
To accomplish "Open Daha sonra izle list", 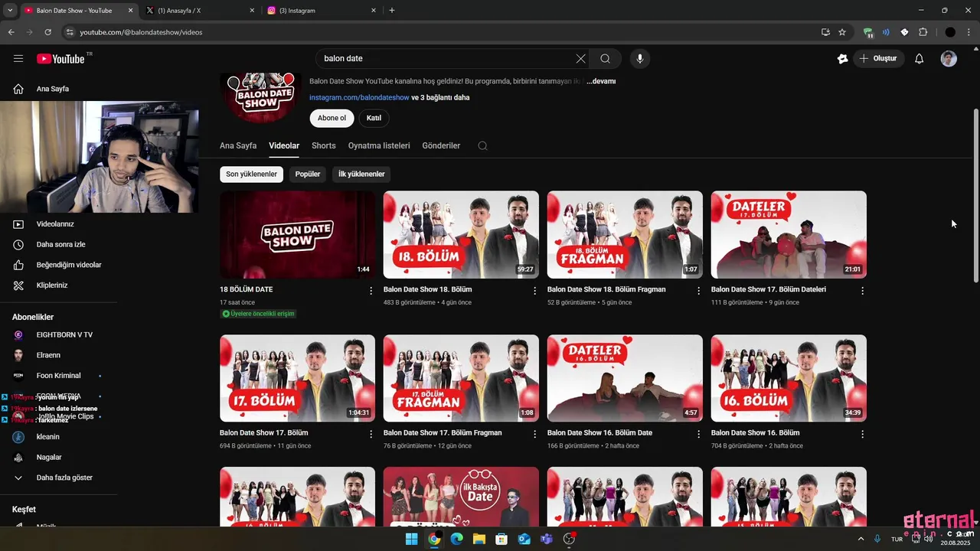I will click(x=60, y=244).
